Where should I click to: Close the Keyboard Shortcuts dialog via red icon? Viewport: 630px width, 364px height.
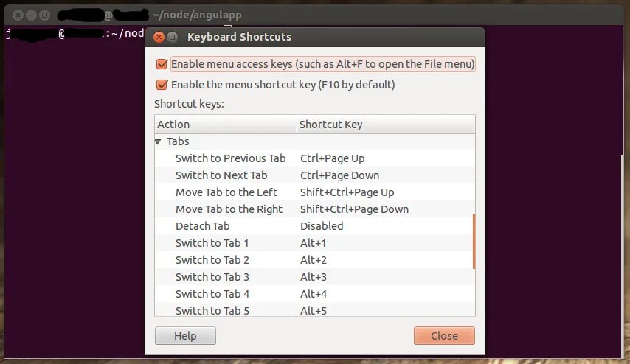coord(159,37)
